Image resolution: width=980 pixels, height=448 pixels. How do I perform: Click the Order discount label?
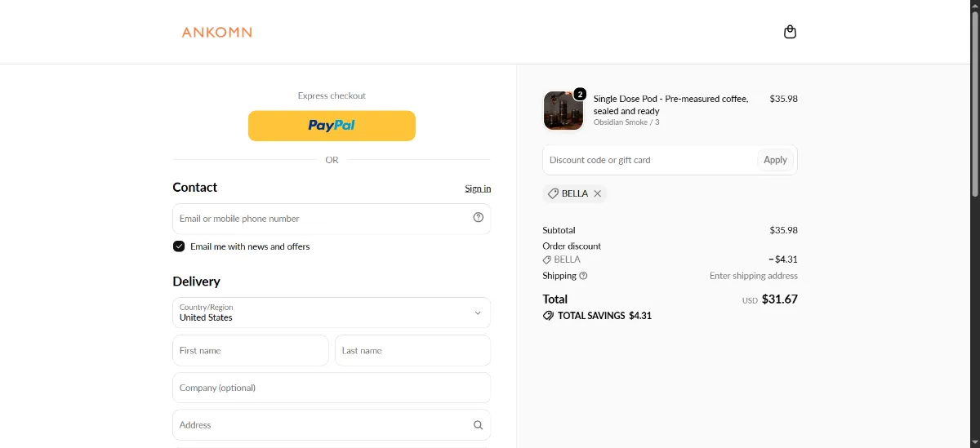point(572,246)
